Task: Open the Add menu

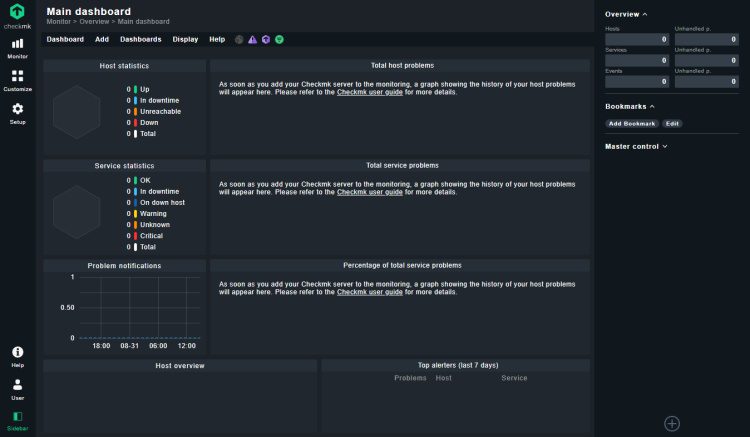Action: 102,40
